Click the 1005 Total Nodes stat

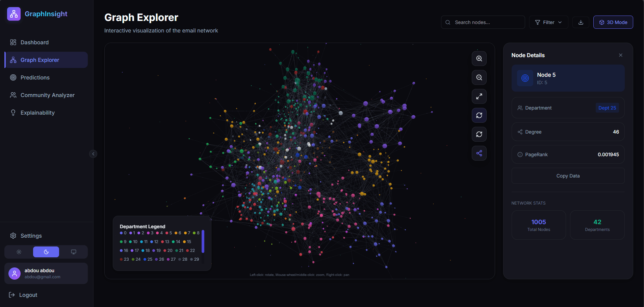click(x=539, y=225)
